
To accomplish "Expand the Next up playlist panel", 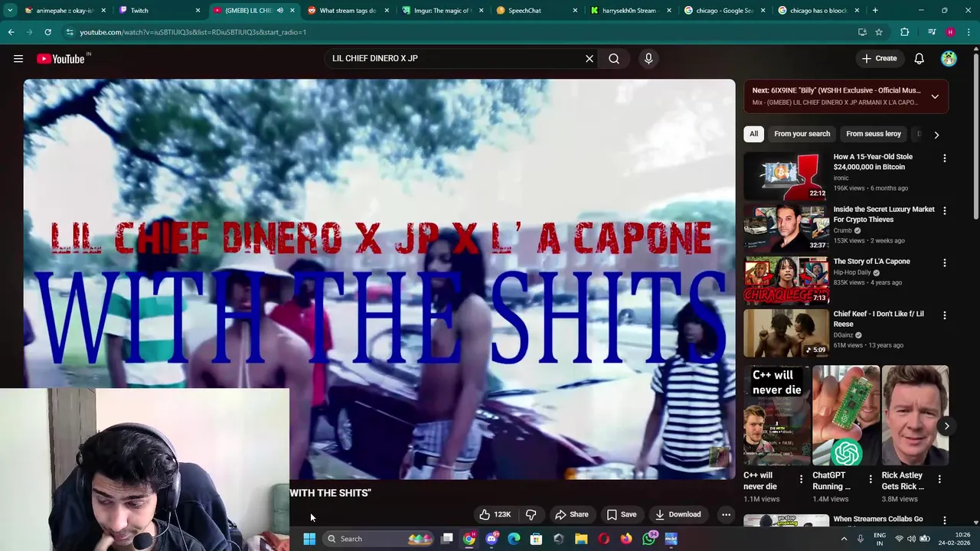I will pos(935,96).
